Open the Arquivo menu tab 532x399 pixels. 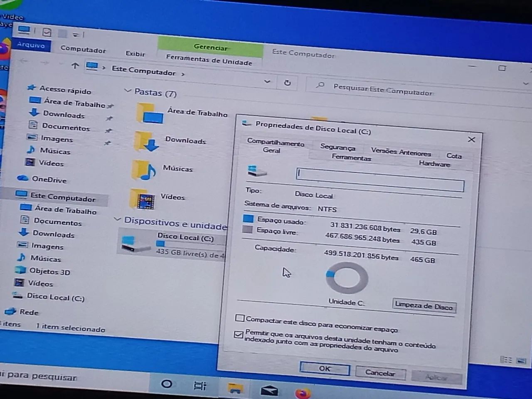coord(31,45)
